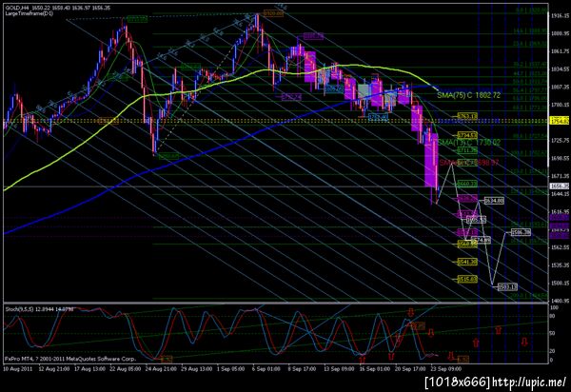Click the 1698.55 price axis label

[x=561, y=158]
